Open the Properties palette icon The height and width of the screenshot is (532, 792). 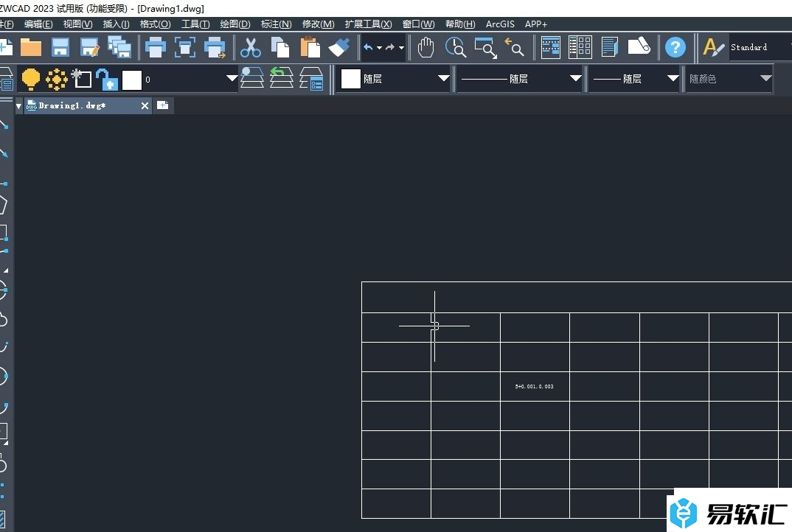551,47
